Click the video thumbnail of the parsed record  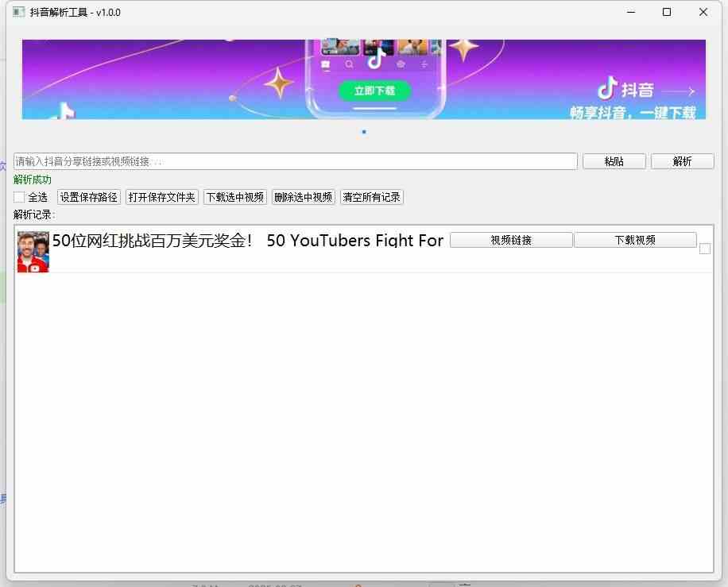32,251
